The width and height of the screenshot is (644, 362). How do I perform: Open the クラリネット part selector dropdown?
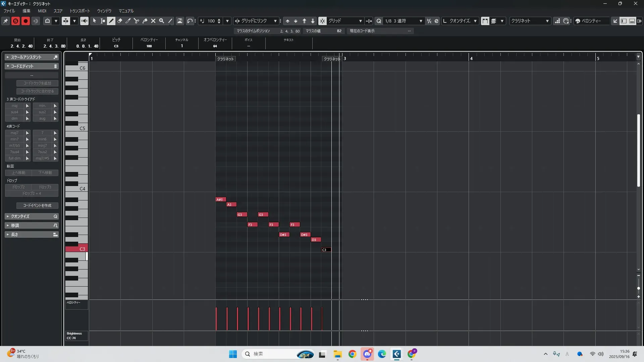(x=547, y=21)
